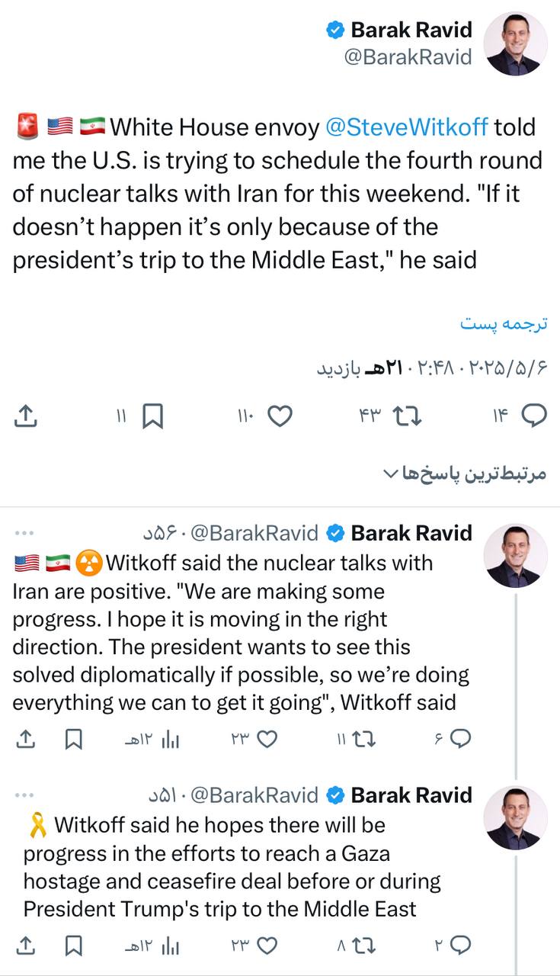Tap the translate post link
Screen dimensions: 560x976
coord(504,323)
